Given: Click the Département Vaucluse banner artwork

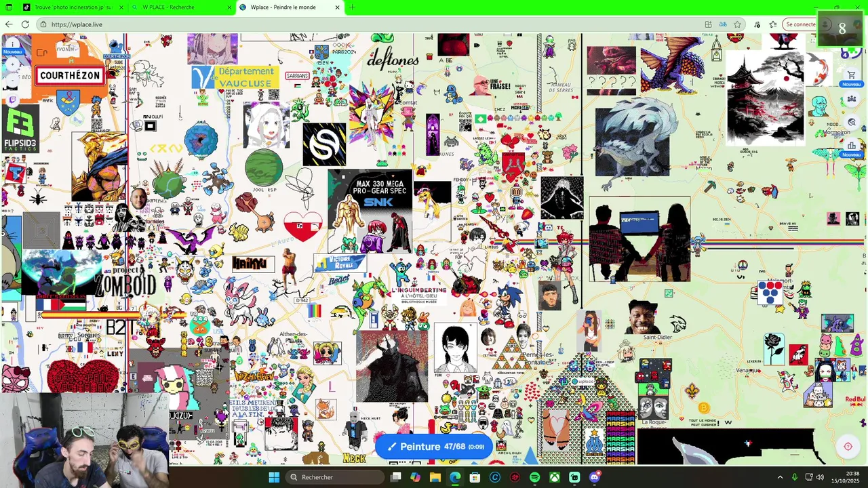Looking at the screenshot, I should tap(234, 77).
